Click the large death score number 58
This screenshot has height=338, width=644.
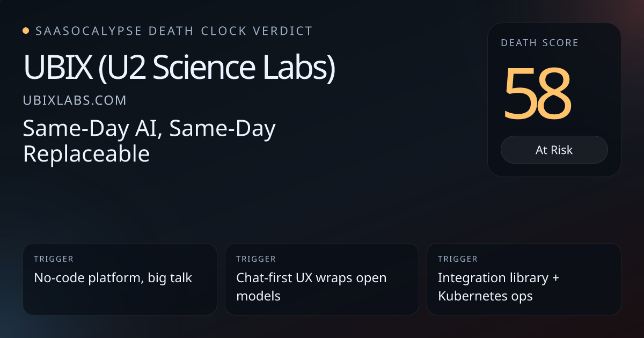(x=537, y=93)
